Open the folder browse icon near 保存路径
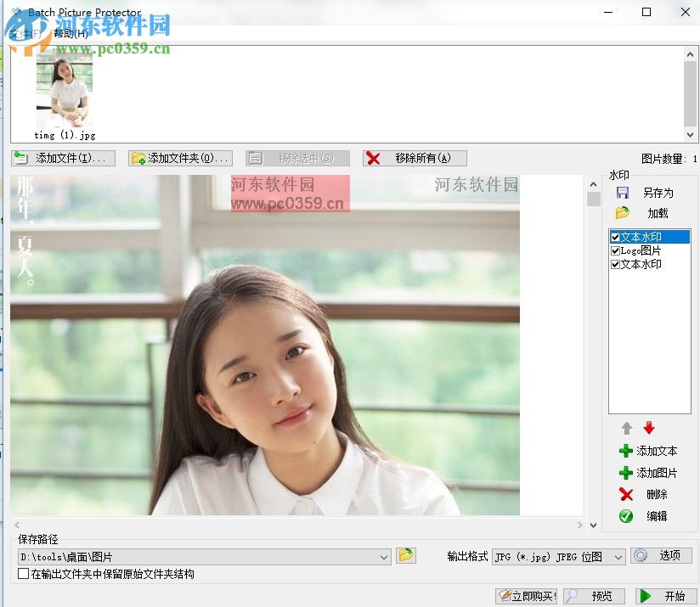700x607 pixels. pos(405,556)
